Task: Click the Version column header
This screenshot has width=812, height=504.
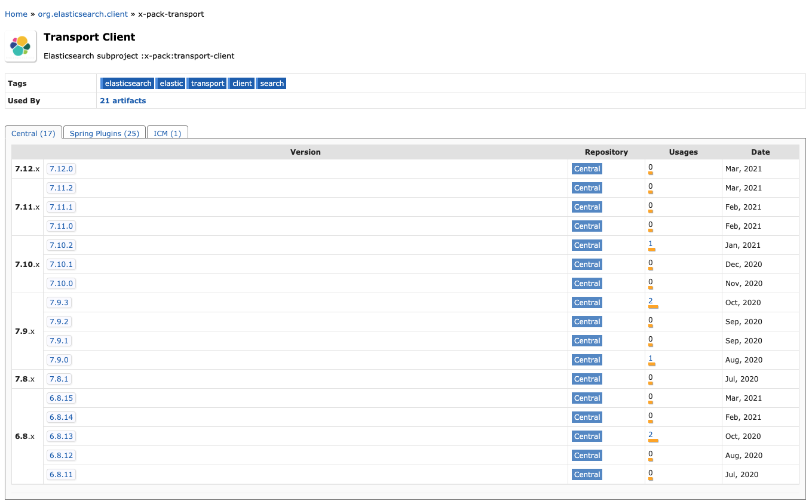Action: click(x=305, y=152)
